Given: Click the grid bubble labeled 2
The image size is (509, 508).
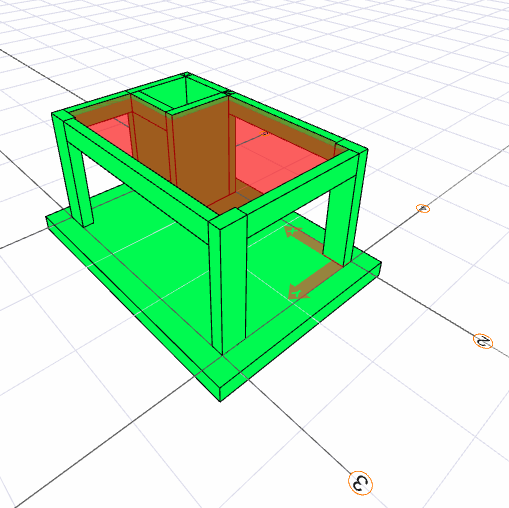Looking at the screenshot, I should point(483,341).
